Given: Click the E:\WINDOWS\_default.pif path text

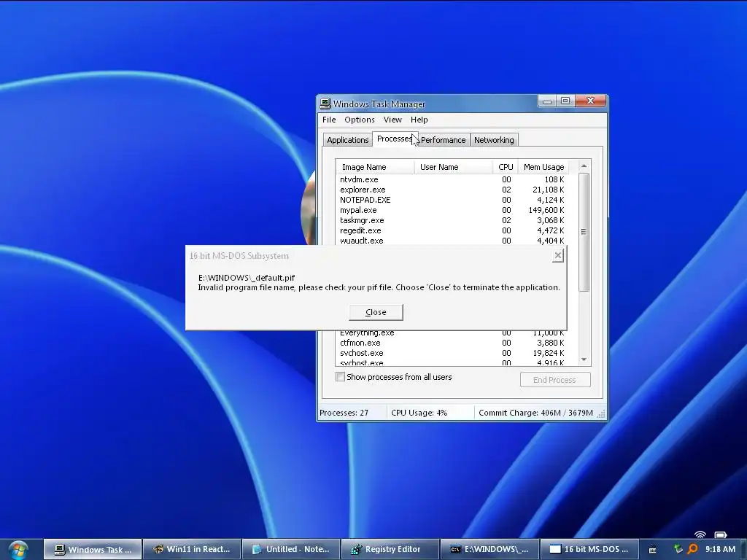Looking at the screenshot, I should 247,278.
